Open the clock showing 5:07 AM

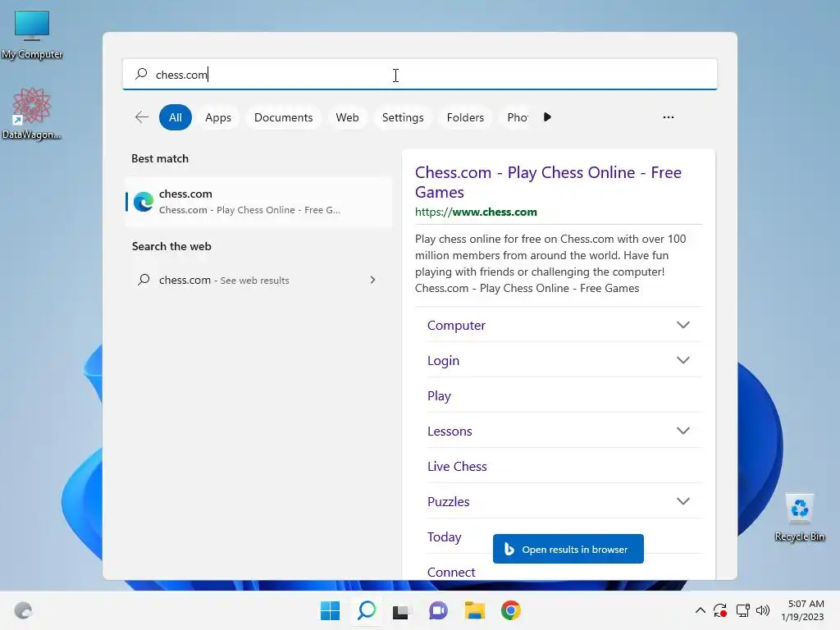coord(802,610)
